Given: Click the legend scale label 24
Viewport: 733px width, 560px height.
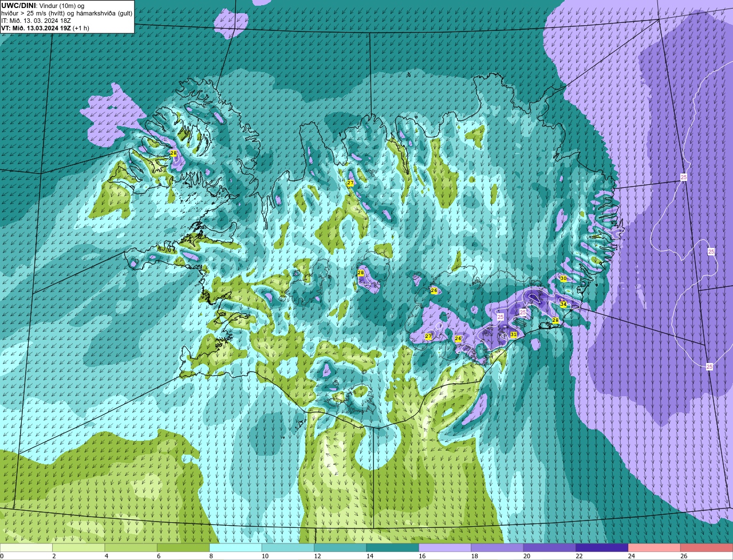Looking at the screenshot, I should 632,556.
